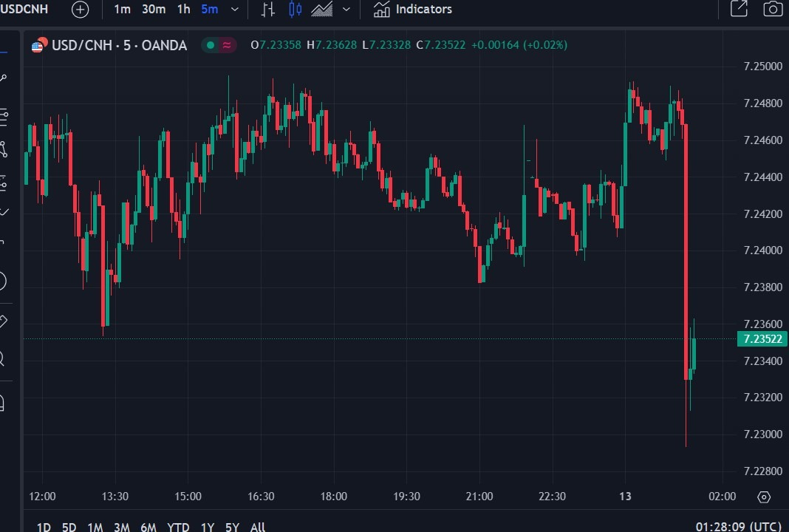Screen dimensions: 789x532
Task: Take a chart snapshot with the camera icon
Action: pyautogui.click(x=773, y=9)
